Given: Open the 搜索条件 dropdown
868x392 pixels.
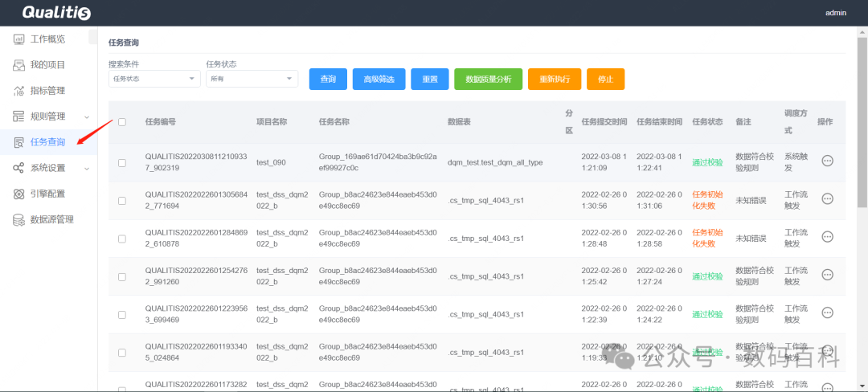Looking at the screenshot, I should 154,79.
